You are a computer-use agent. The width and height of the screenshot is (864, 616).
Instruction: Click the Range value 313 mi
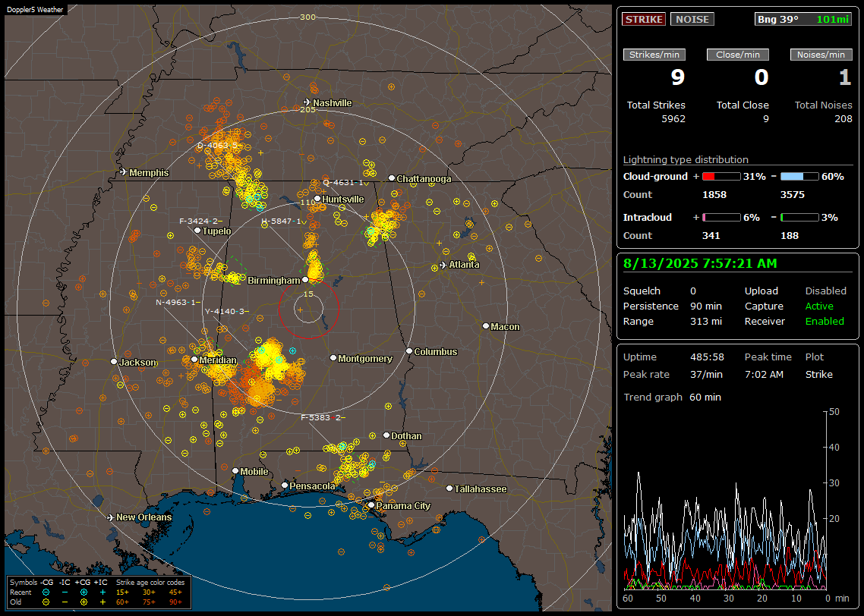coord(706,322)
